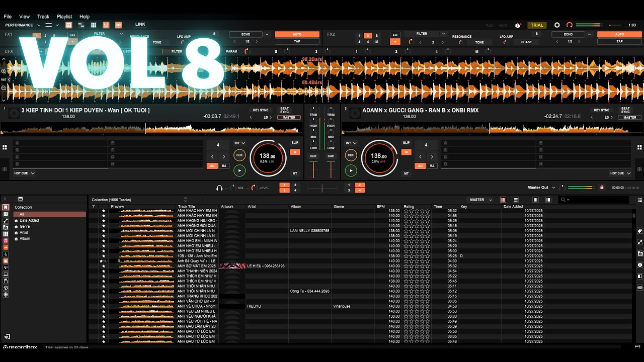The image size is (644, 362).
Task: Click the orange headphone master icon
Action: tap(569, 25)
